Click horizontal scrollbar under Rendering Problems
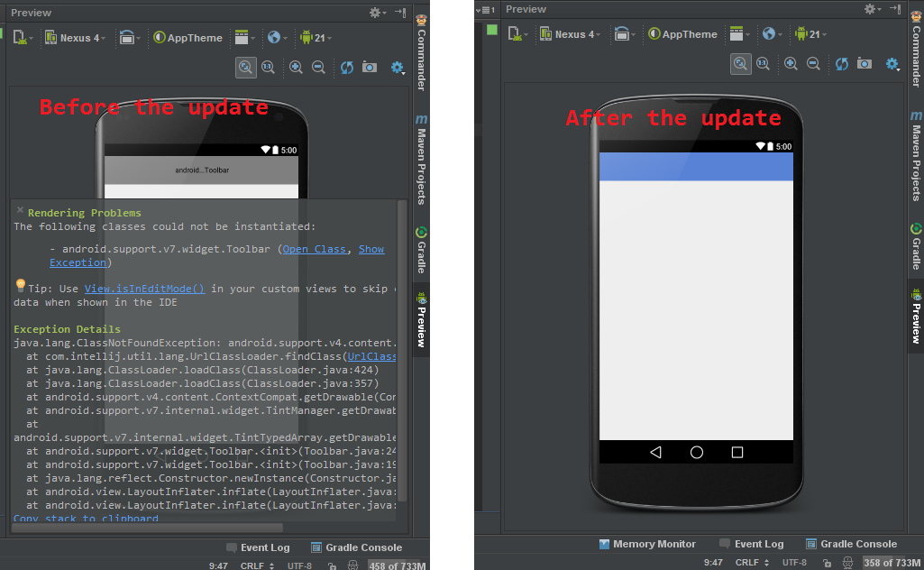Image resolution: width=924 pixels, height=570 pixels. pos(147,528)
